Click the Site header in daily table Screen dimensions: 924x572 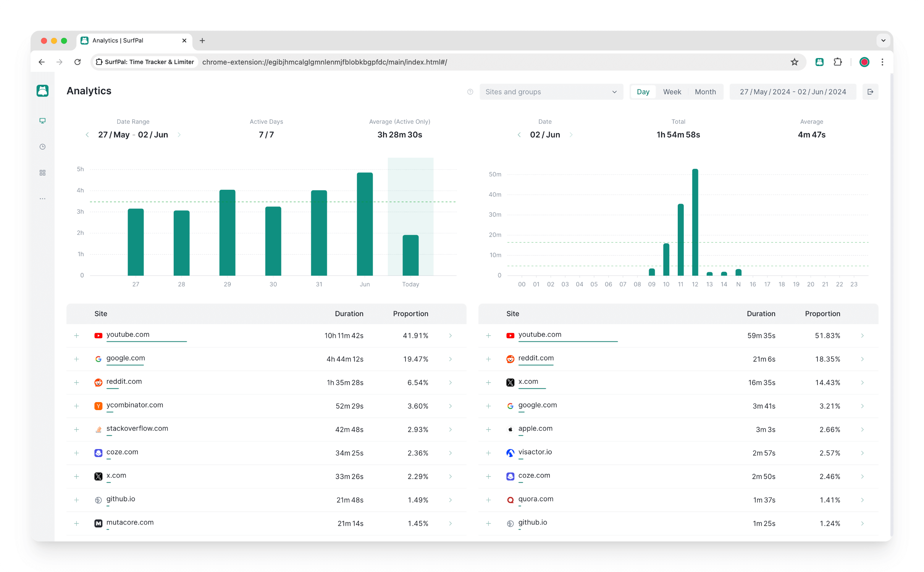tap(512, 313)
